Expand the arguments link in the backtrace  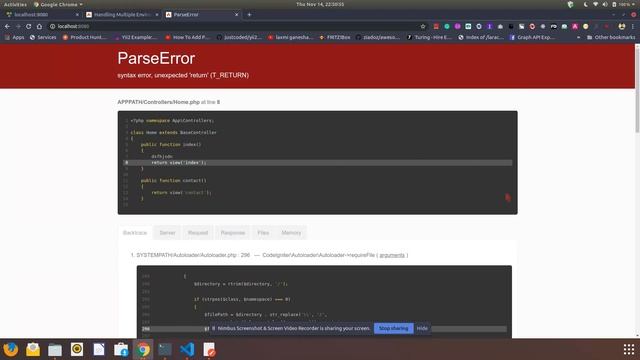pos(392,255)
